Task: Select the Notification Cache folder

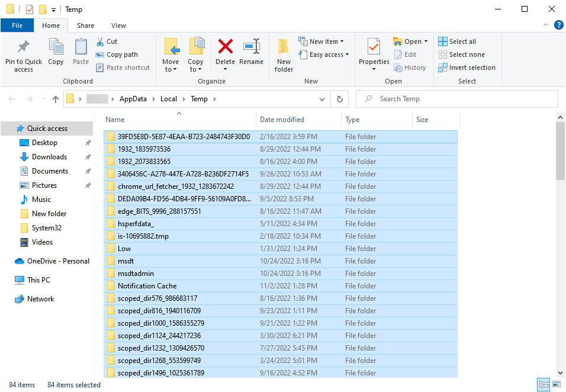Action: click(x=281, y=286)
